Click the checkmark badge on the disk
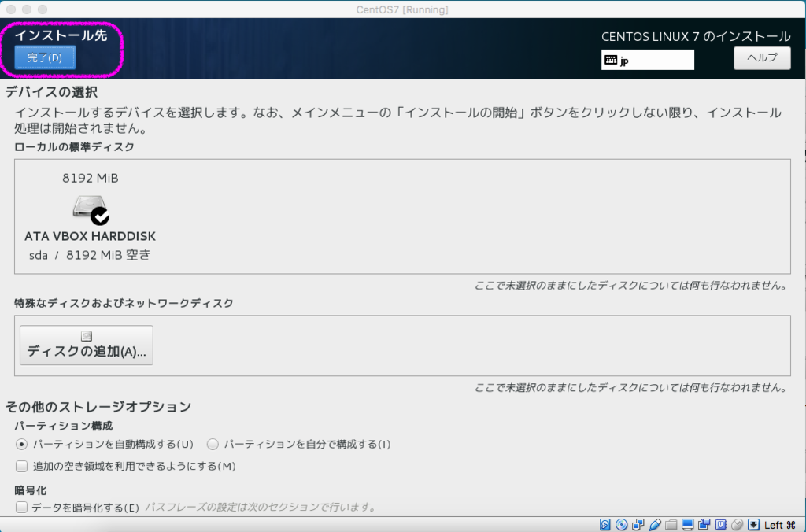Image resolution: width=806 pixels, height=532 pixels. click(x=100, y=216)
